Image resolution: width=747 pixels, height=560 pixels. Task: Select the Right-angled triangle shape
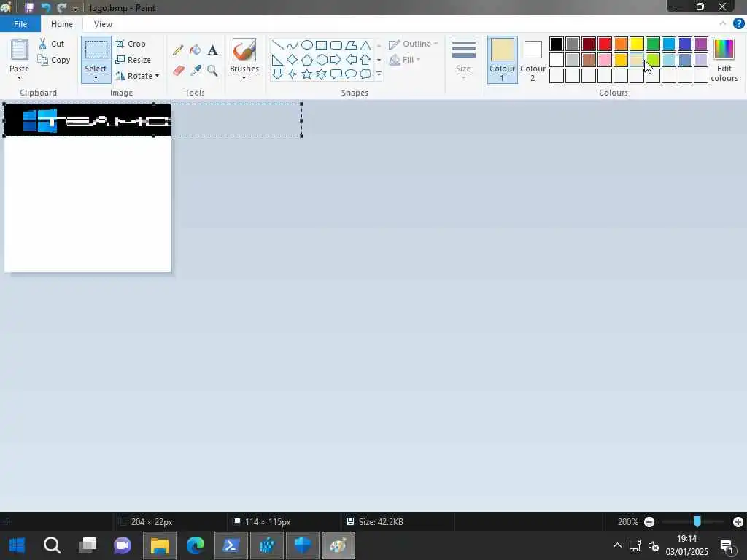tap(277, 60)
